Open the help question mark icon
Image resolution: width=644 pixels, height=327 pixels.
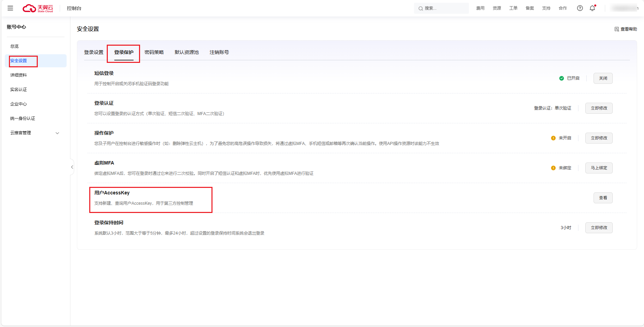580,8
